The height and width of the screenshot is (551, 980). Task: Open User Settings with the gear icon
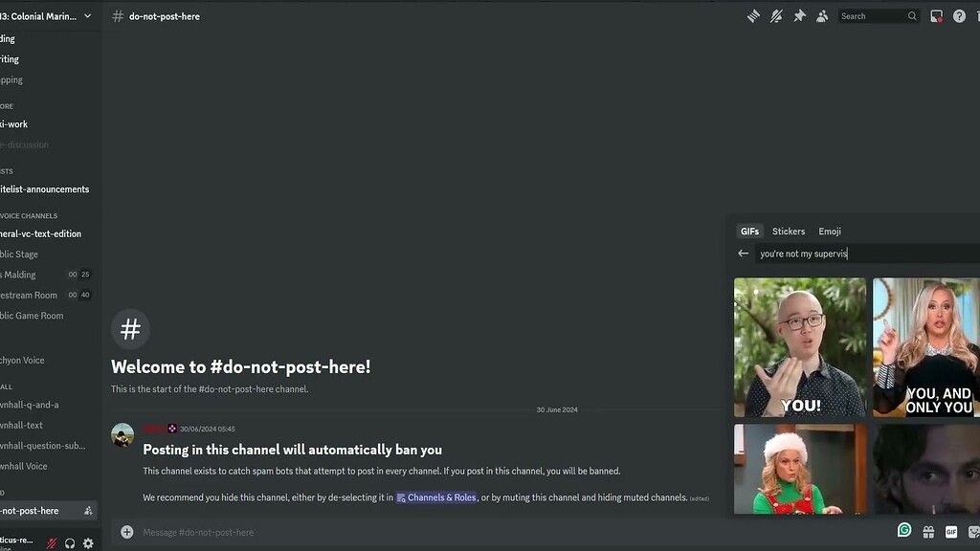[x=87, y=542]
